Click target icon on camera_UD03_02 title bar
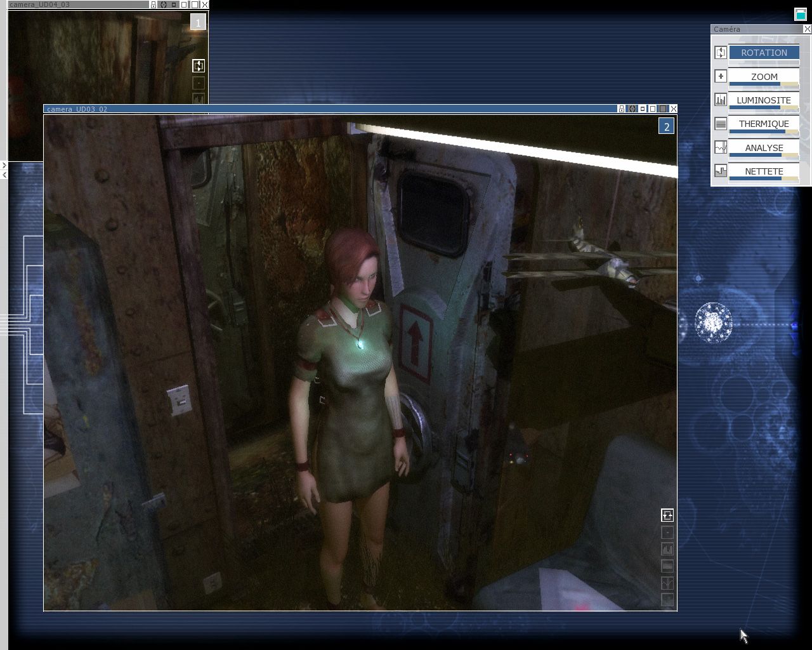This screenshot has height=650, width=812. 632,109
